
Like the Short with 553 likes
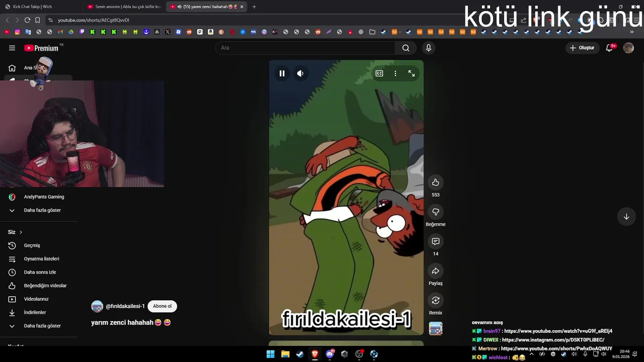click(x=436, y=183)
